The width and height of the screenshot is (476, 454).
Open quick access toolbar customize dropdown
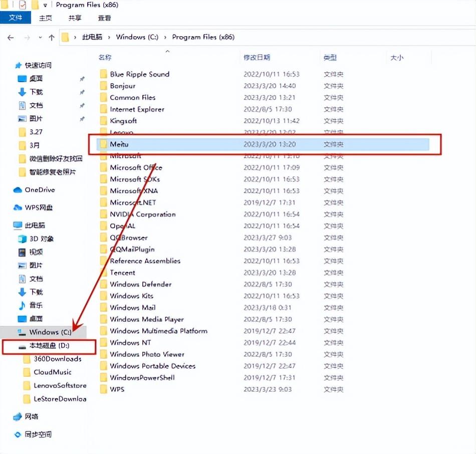click(x=45, y=5)
